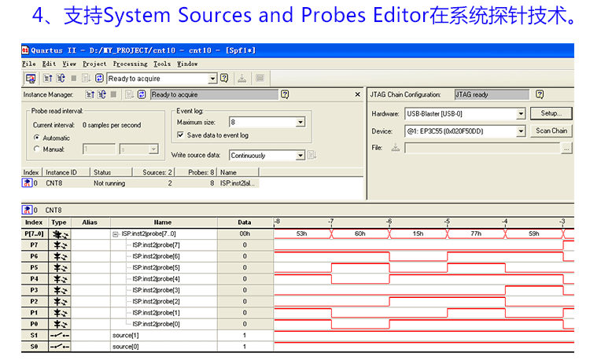Image resolution: width=590 pixels, height=364 pixels.
Task: Click probe type icon for P7 row
Action: click(x=61, y=245)
